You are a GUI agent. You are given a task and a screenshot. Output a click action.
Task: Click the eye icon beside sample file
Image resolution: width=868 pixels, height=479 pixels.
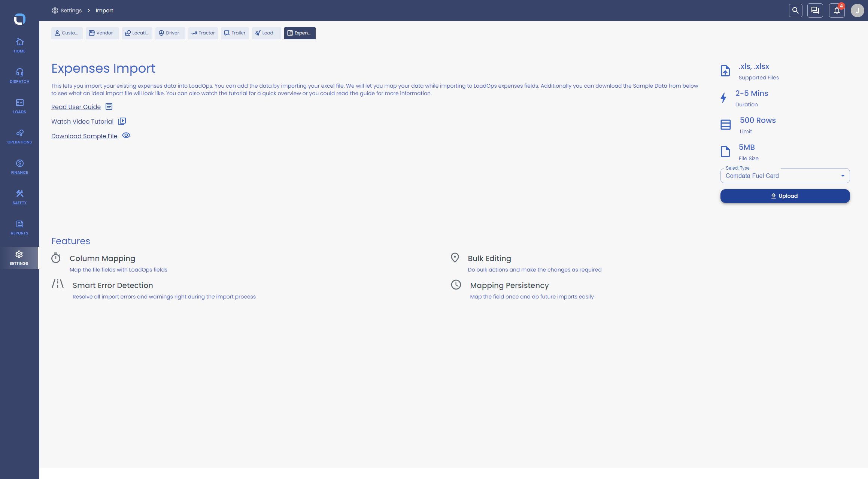[126, 136]
